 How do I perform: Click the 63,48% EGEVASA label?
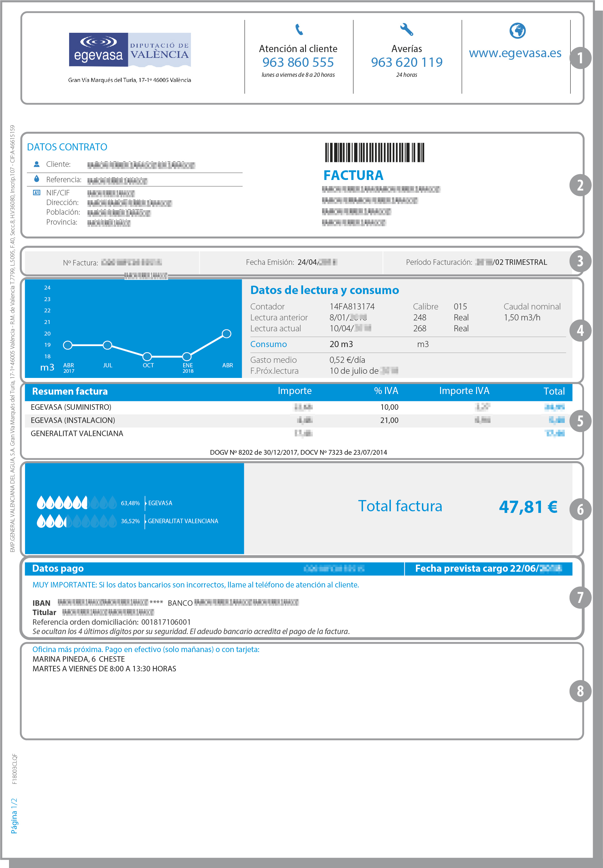(147, 503)
